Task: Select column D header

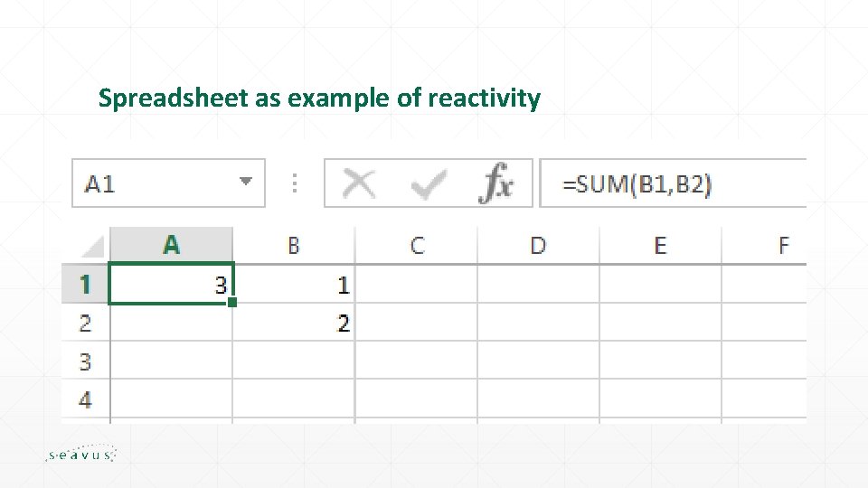Action: click(538, 245)
